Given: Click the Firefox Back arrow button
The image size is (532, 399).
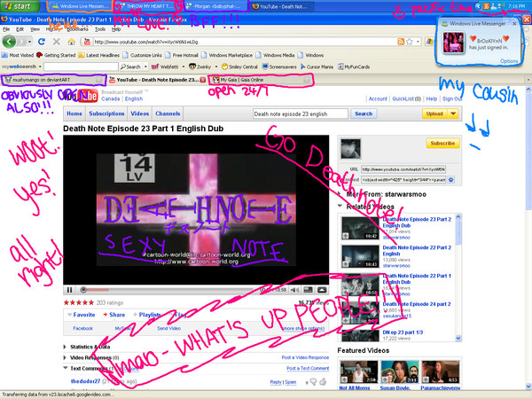Looking at the screenshot, I should click(9, 42).
